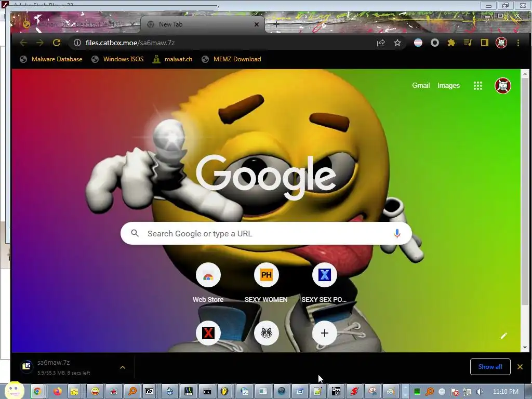This screenshot has width=532, height=399.
Task: Open Chrome's three-dot menu
Action: (x=518, y=43)
